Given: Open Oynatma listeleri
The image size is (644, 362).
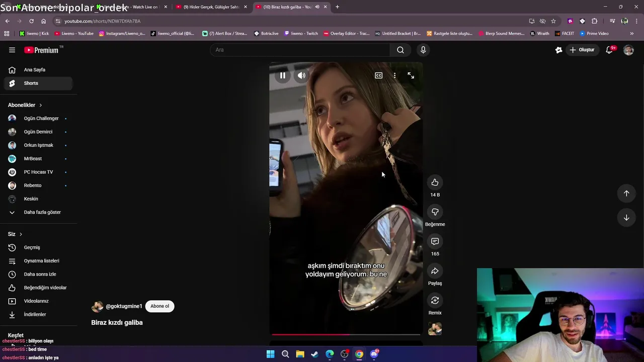Looking at the screenshot, I should pos(38,261).
